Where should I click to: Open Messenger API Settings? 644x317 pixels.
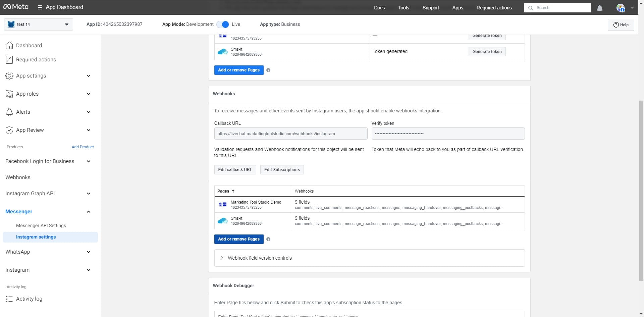[x=41, y=225]
